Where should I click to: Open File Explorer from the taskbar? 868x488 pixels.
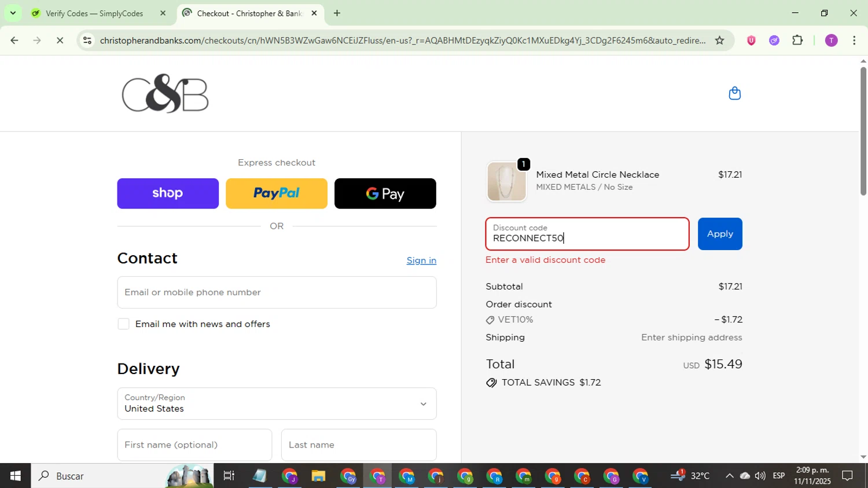(x=318, y=476)
